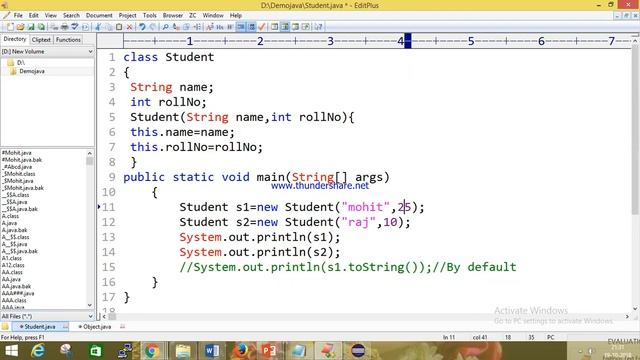The image size is (640, 360).
Task: Open the Help menu
Action: (236, 16)
